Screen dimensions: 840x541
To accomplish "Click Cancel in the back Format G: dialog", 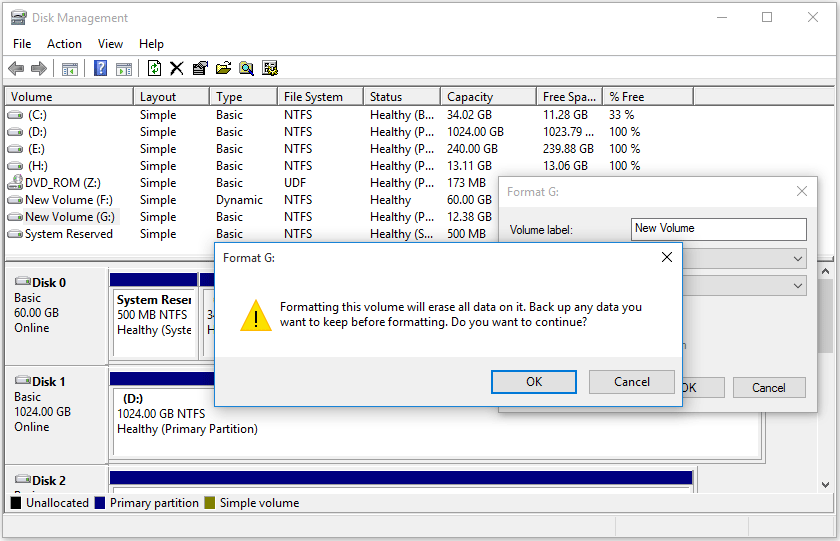I will click(x=769, y=388).
